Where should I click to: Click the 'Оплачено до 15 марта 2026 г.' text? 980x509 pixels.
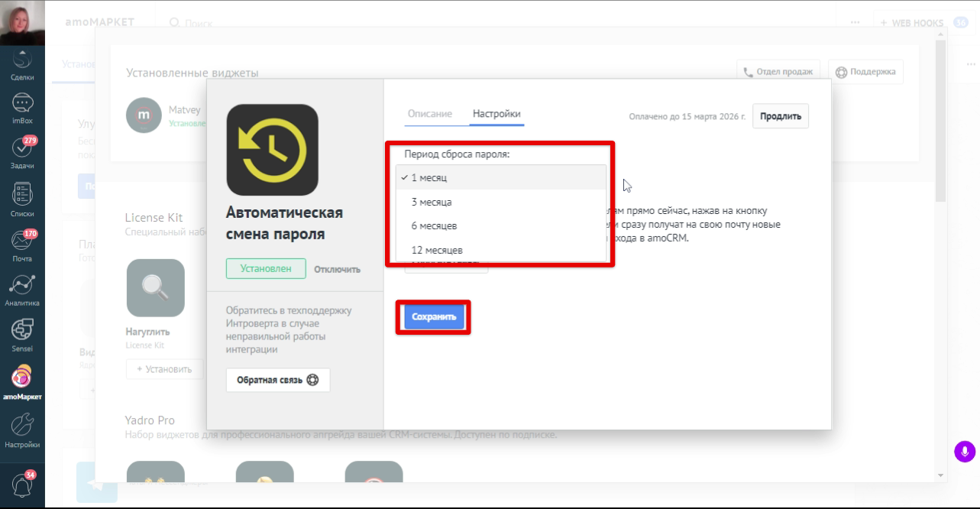click(x=687, y=117)
